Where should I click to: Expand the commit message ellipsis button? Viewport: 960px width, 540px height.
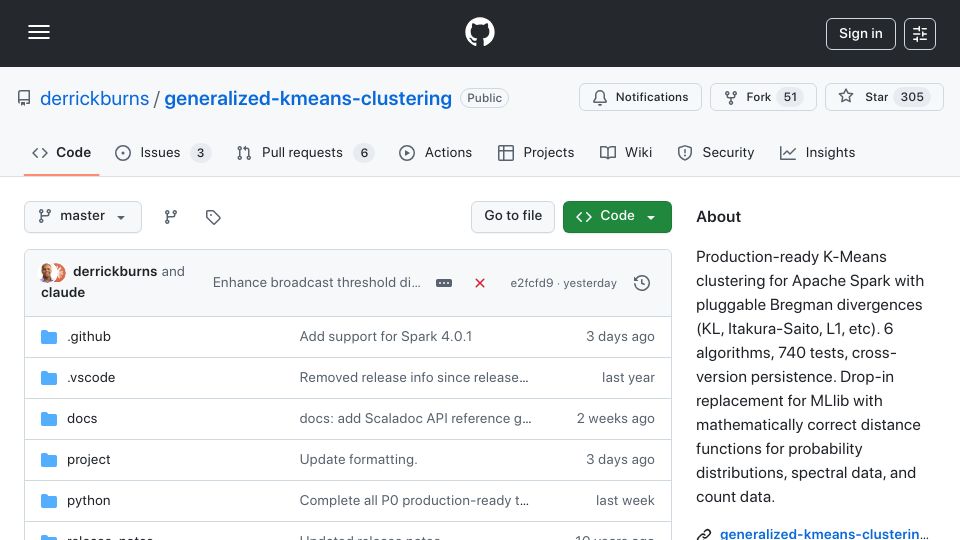point(444,283)
